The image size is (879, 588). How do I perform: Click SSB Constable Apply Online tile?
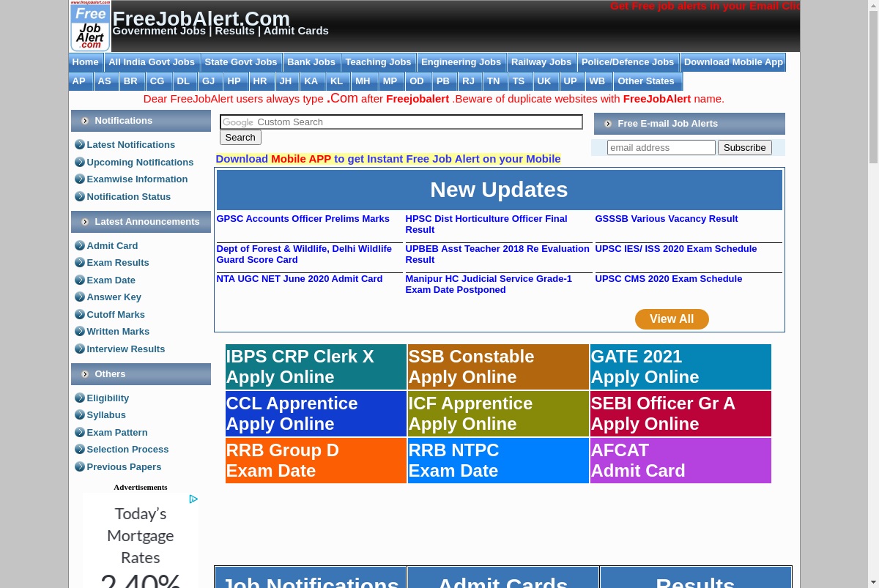[x=498, y=367]
